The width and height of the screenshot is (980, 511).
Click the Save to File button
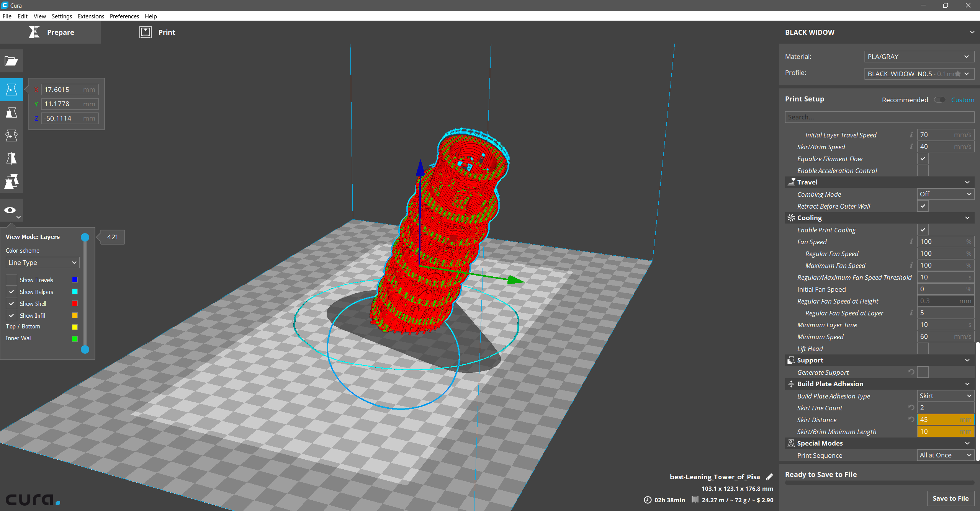pyautogui.click(x=951, y=498)
